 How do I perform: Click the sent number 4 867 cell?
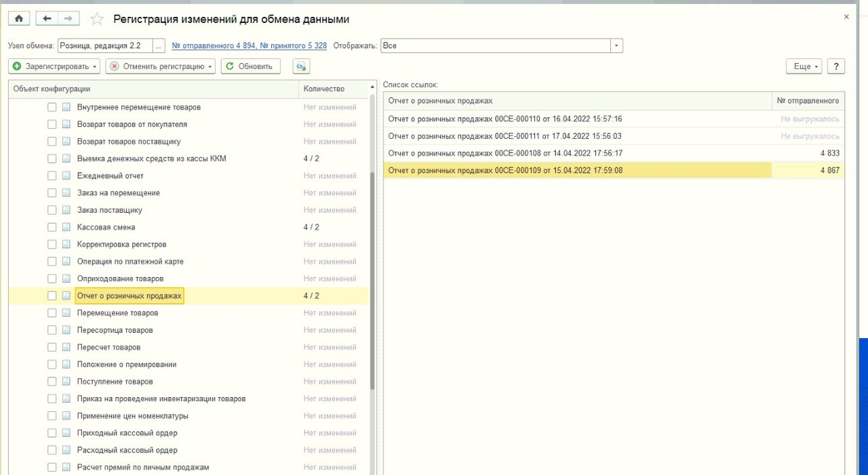click(808, 171)
